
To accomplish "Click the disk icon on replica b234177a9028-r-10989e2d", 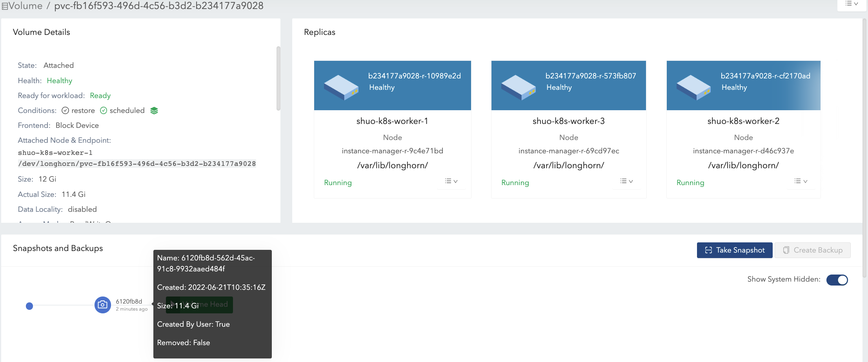I will pyautogui.click(x=341, y=87).
